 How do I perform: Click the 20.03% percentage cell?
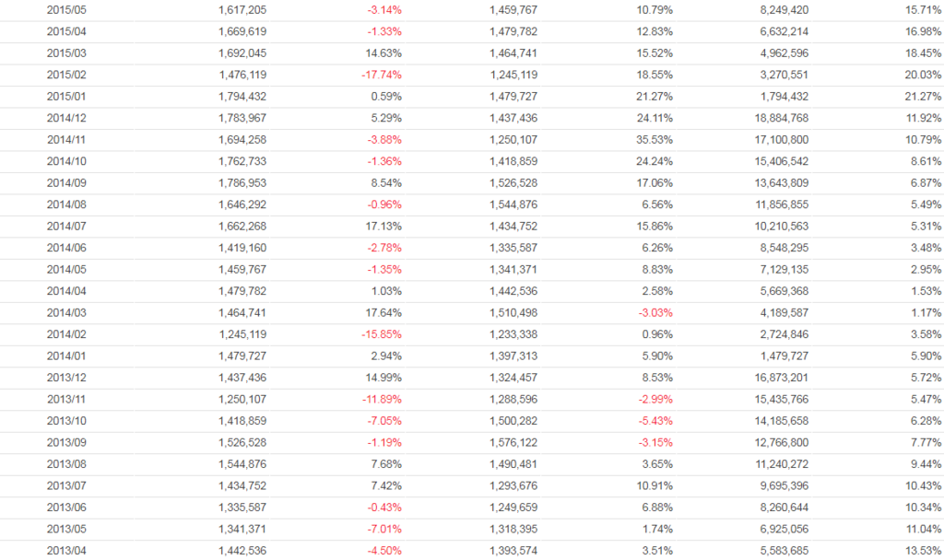[924, 75]
